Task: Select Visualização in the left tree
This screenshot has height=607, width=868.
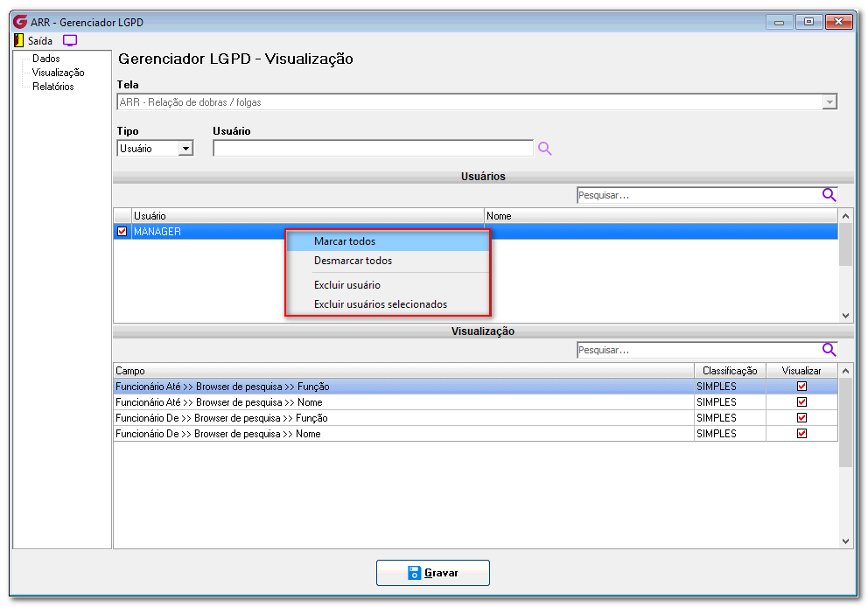Action: tap(58, 73)
